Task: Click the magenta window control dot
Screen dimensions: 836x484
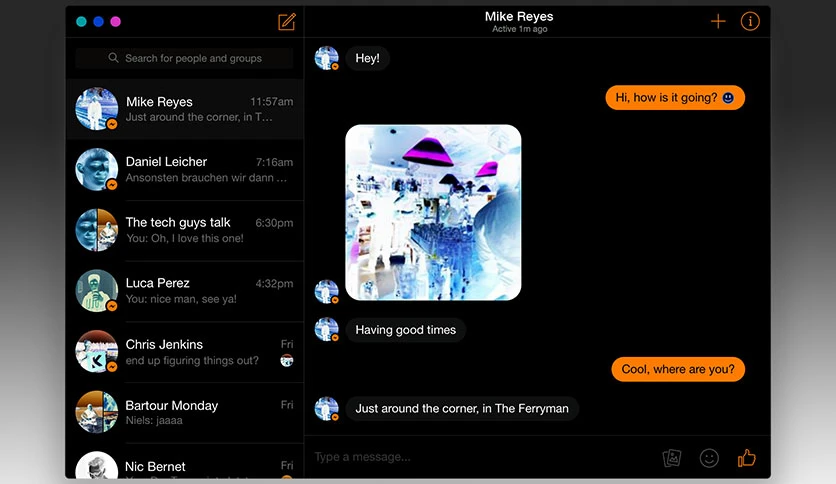Action: click(115, 22)
